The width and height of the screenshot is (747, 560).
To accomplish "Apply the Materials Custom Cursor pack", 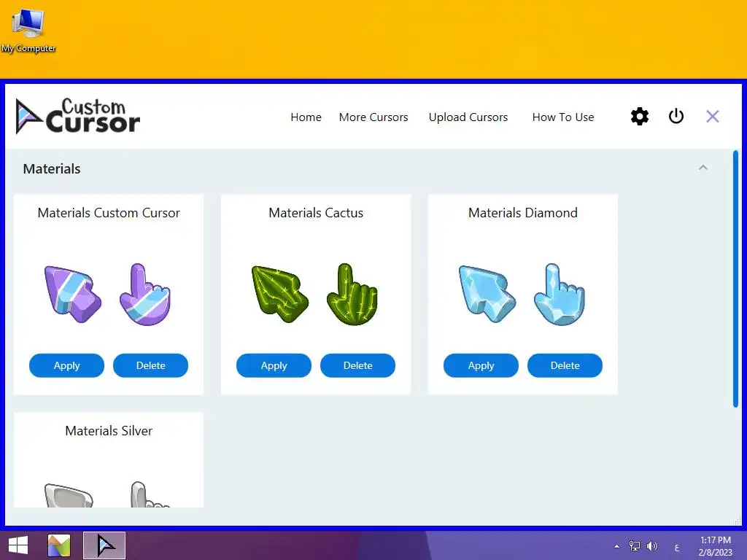I will click(x=66, y=365).
